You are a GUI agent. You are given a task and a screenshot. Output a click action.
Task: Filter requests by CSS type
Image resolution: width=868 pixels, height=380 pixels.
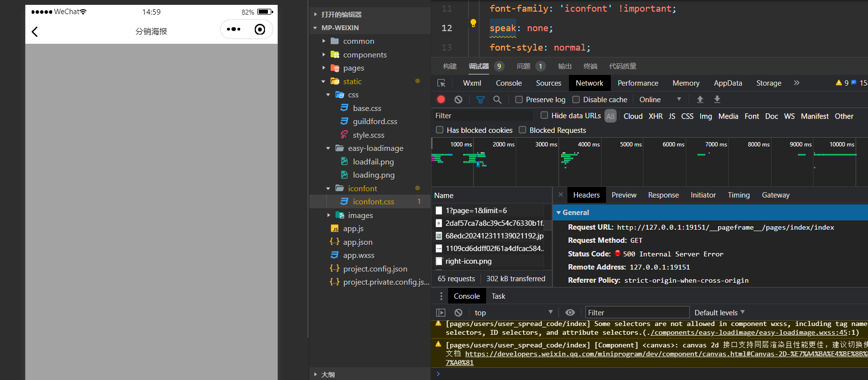click(x=687, y=116)
